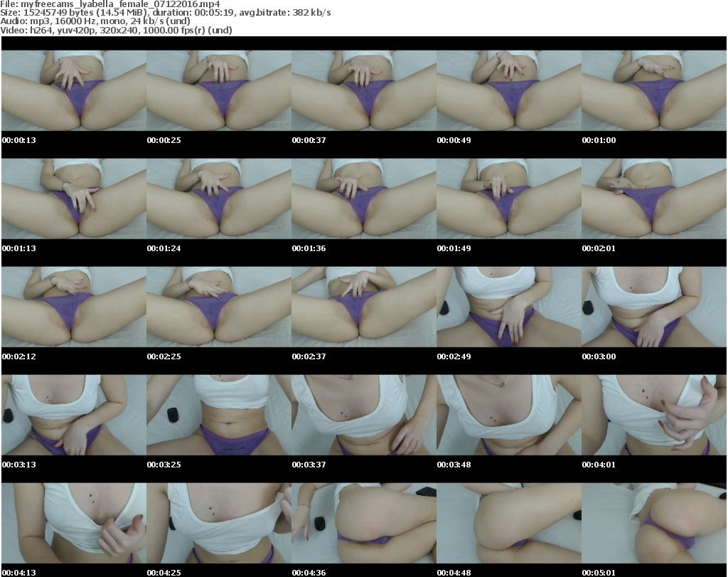The width and height of the screenshot is (728, 577).
Task: Click the timestamp text 00:01:49
Action: (x=454, y=248)
